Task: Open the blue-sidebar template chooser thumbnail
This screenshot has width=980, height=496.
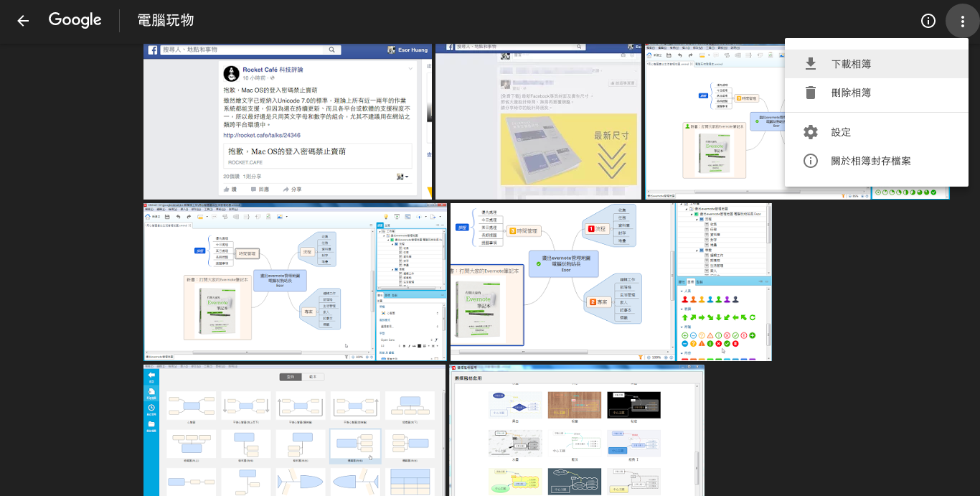Action: (x=295, y=430)
